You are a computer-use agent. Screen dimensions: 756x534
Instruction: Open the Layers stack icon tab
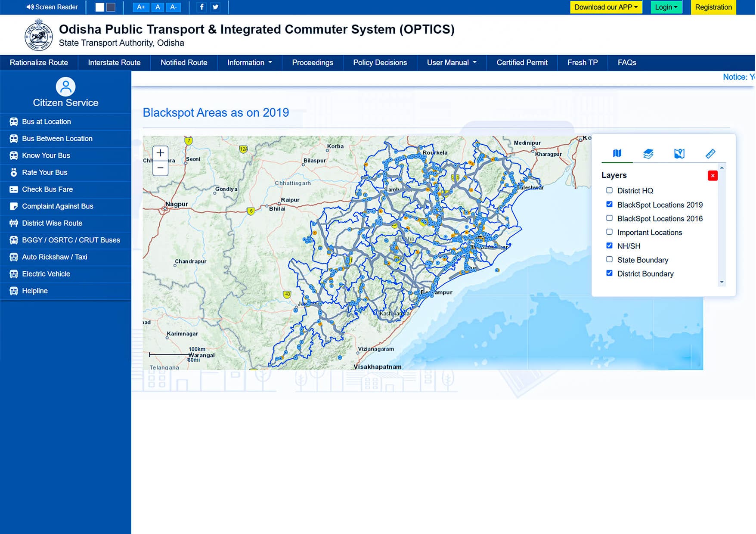[648, 154]
